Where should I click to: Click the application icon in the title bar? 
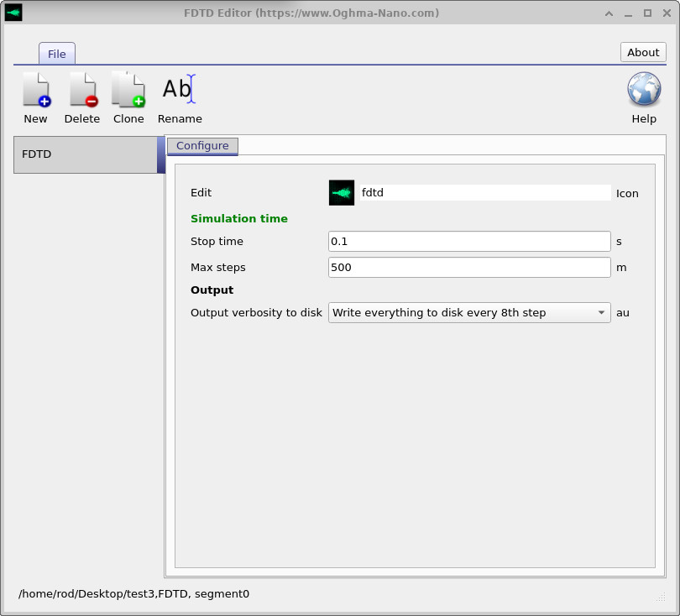click(12, 13)
